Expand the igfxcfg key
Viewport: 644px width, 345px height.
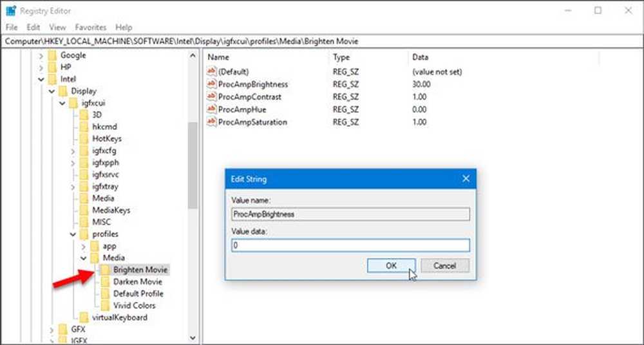[x=73, y=151]
